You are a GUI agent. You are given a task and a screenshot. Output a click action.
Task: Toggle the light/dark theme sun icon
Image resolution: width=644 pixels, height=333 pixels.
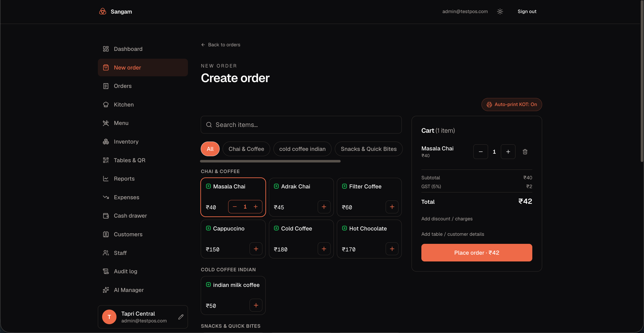point(500,12)
